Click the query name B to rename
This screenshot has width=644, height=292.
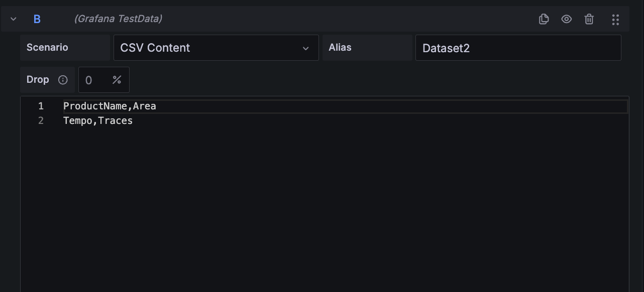pos(37,19)
